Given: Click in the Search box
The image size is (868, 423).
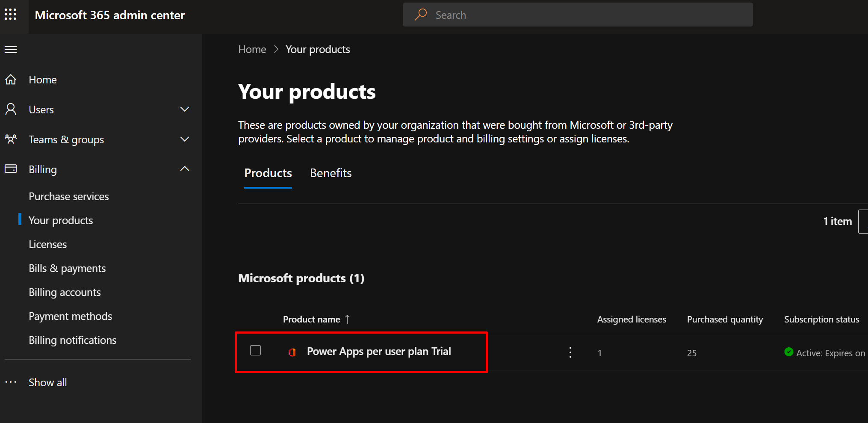Looking at the screenshot, I should pos(577,15).
